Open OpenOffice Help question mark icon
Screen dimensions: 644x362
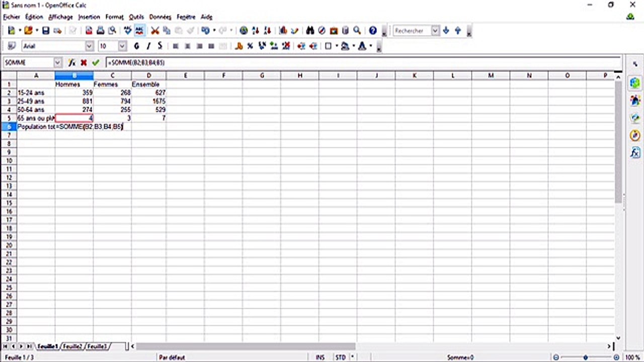[x=373, y=31]
